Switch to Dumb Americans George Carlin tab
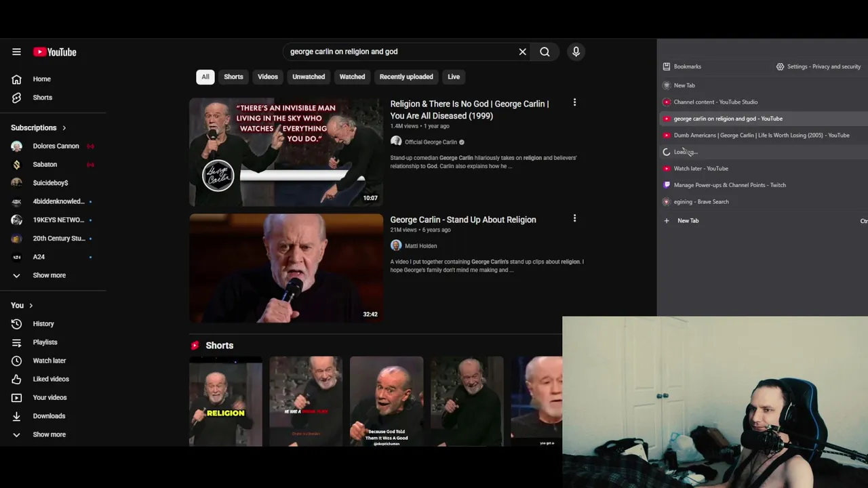 click(x=762, y=136)
